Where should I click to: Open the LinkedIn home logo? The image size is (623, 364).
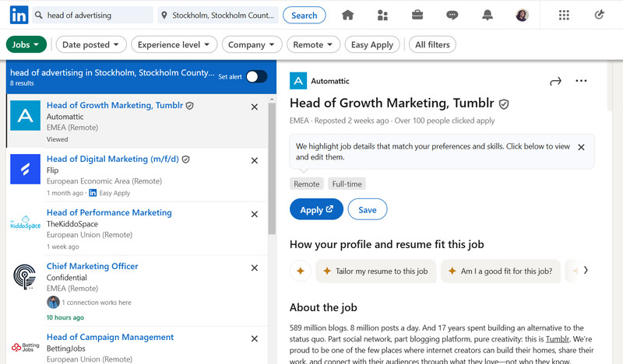19,15
